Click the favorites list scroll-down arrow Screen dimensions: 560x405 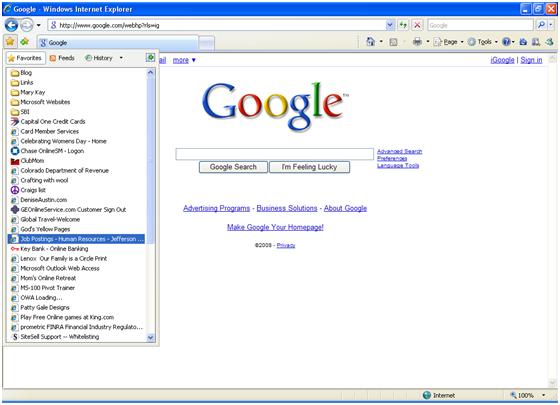(x=150, y=337)
